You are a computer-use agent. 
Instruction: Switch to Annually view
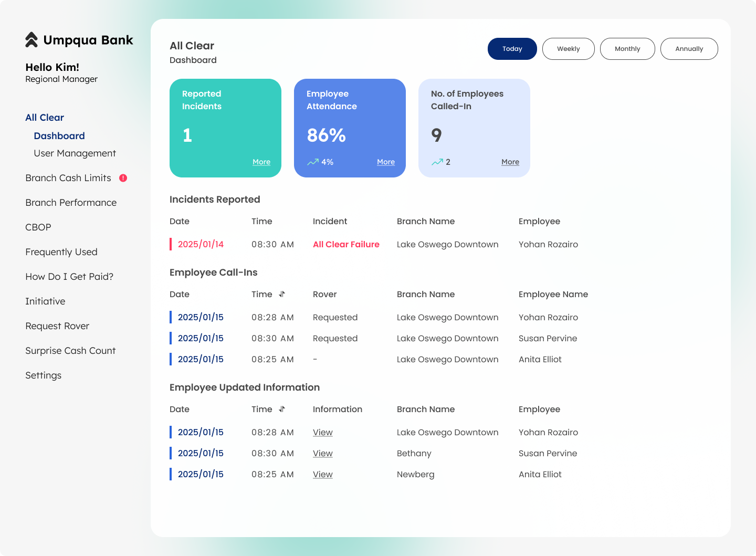689,48
